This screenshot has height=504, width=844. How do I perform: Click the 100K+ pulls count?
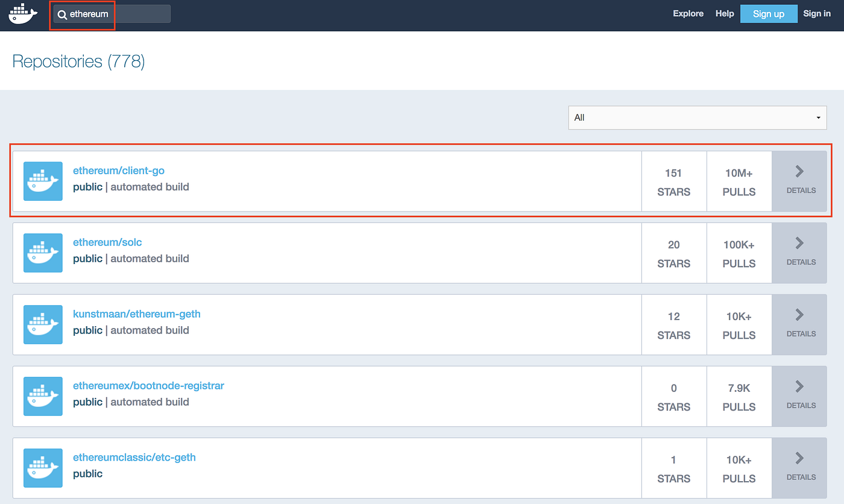(x=739, y=245)
